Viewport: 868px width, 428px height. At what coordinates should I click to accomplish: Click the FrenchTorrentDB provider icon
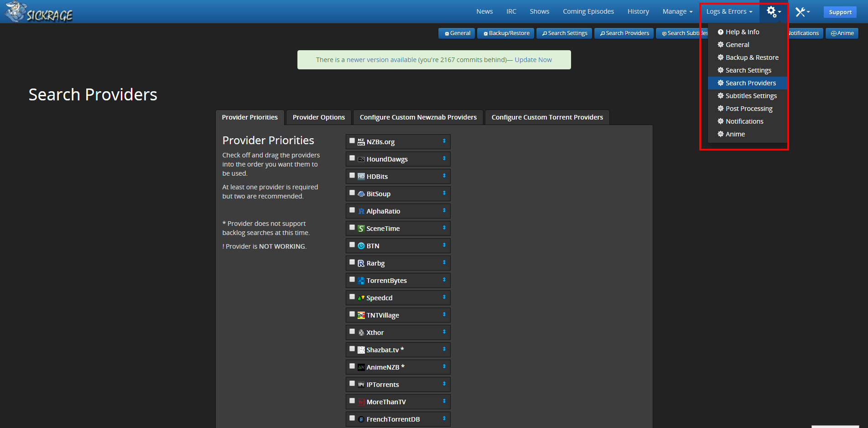pos(361,419)
